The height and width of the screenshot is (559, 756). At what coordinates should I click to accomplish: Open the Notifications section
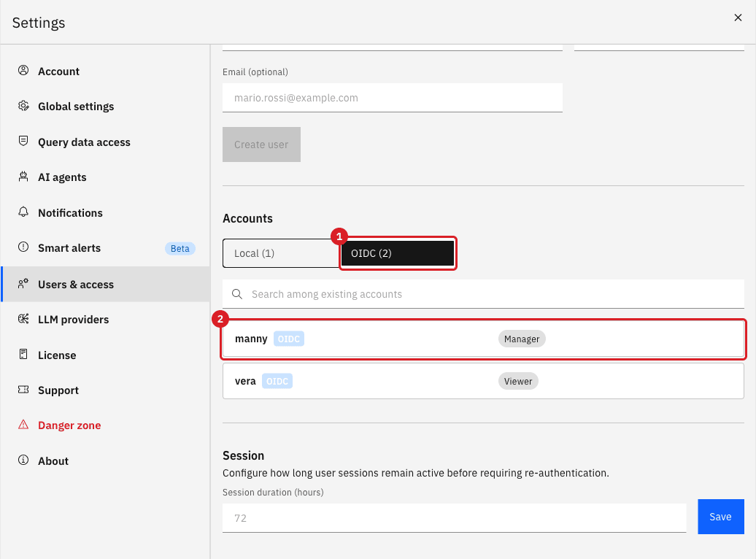coord(105,212)
